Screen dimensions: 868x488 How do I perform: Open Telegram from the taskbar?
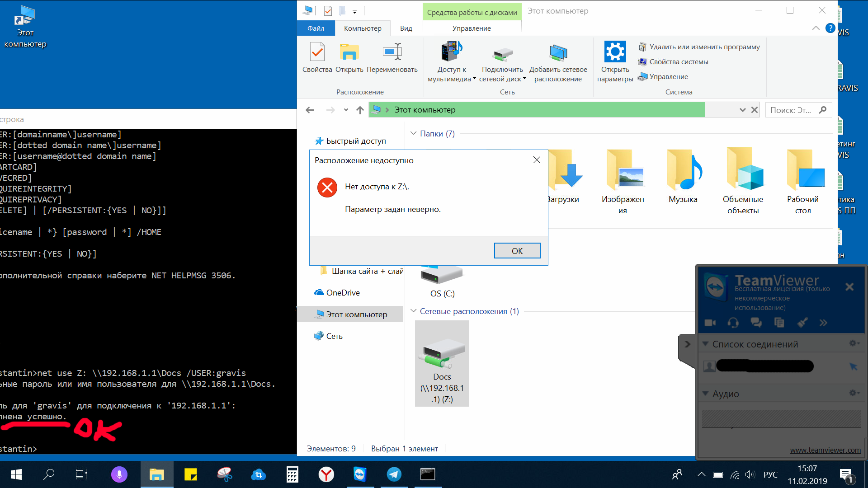coord(394,474)
